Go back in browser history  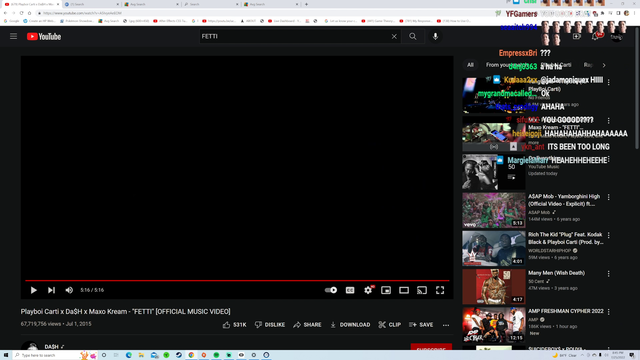coord(5,13)
